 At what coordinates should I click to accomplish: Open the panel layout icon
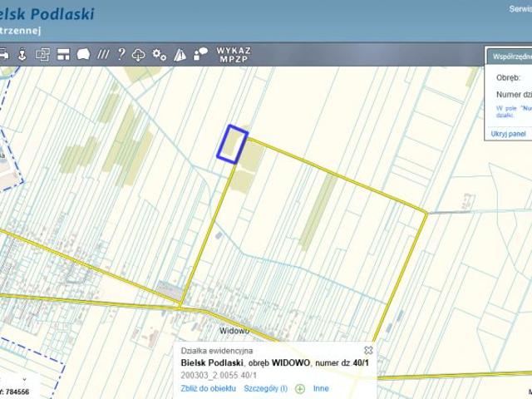[x=63, y=54]
